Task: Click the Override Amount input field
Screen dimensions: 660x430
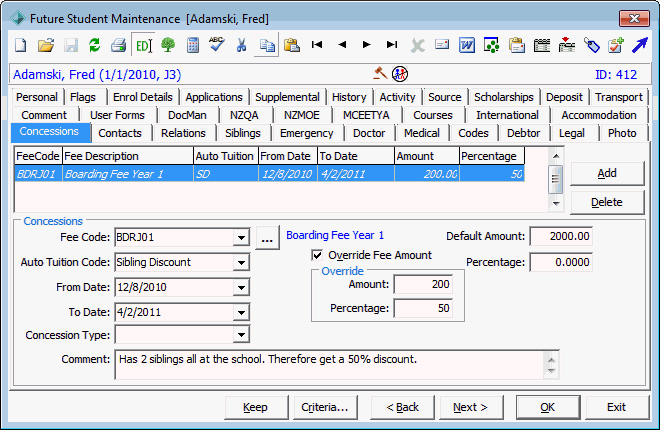Action: 423,284
